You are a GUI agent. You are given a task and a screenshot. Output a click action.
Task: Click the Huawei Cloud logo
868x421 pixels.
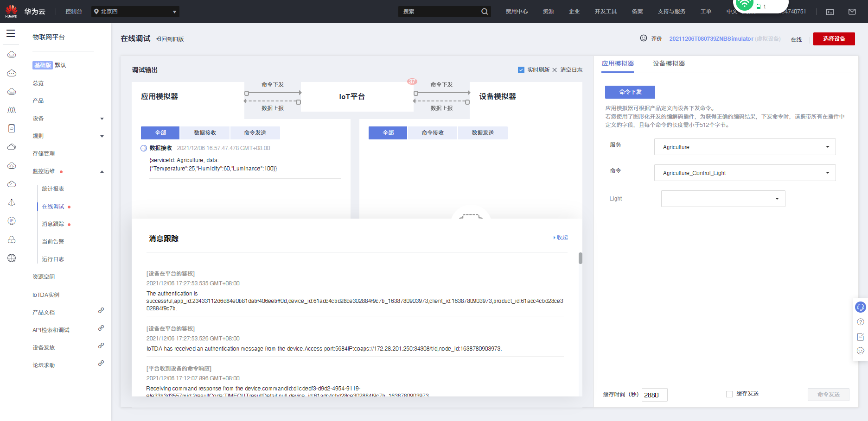(12, 12)
